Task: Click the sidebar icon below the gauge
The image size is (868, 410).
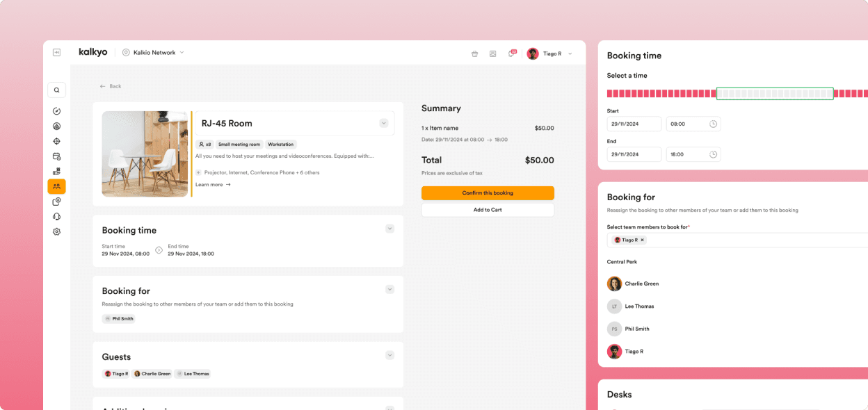Action: [56, 126]
